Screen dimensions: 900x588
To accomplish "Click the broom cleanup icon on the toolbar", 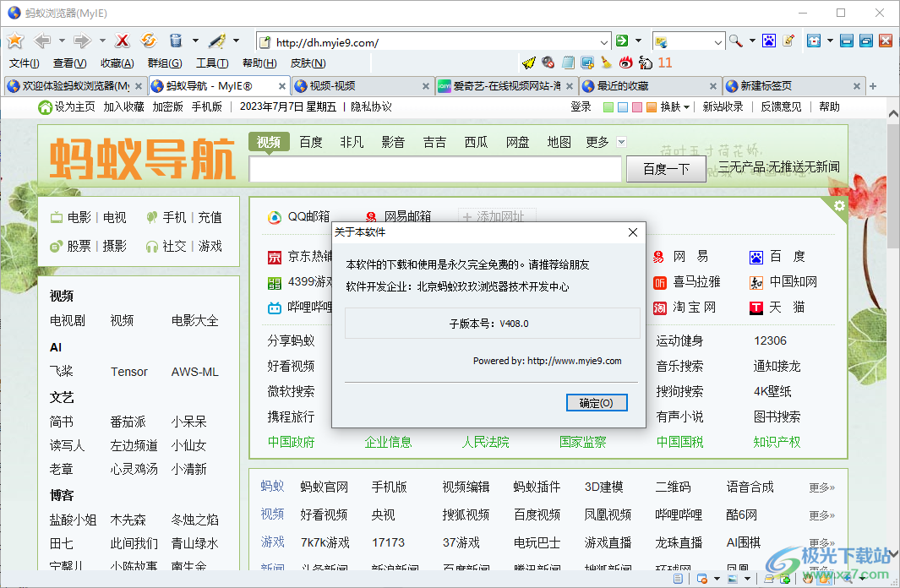I will (x=608, y=62).
